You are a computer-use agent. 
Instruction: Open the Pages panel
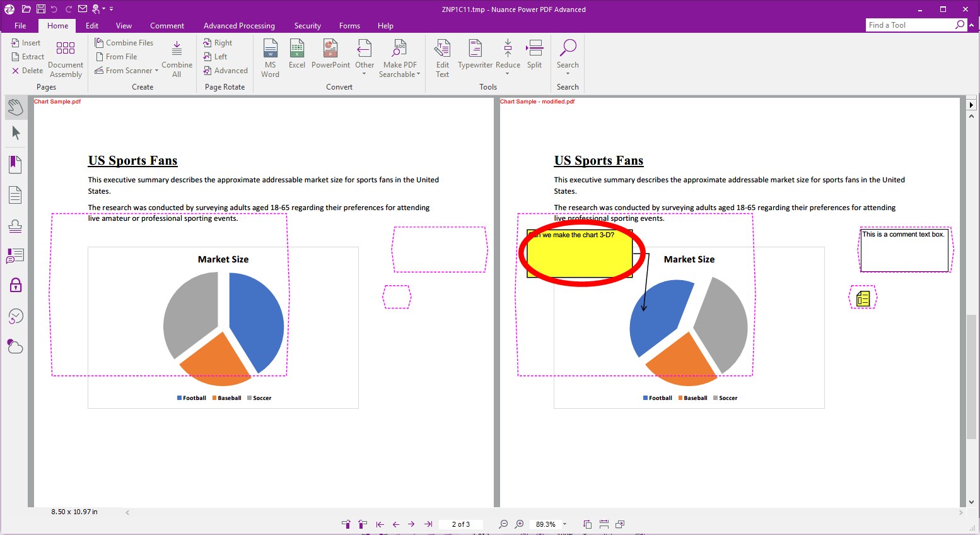click(16, 195)
